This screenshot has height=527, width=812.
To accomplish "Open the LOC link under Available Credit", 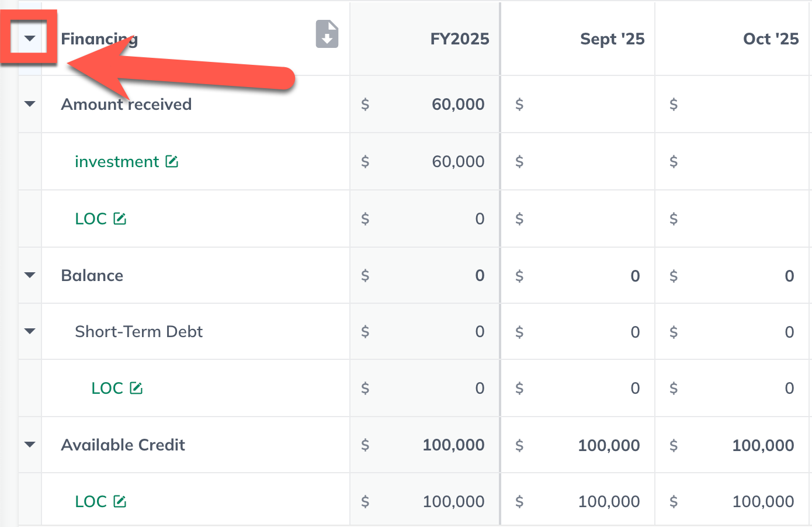I will pyautogui.click(x=91, y=501).
